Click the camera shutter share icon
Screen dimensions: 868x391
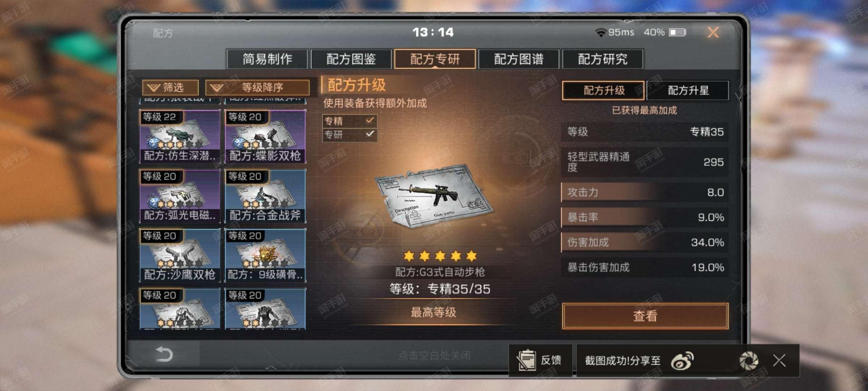tap(748, 361)
